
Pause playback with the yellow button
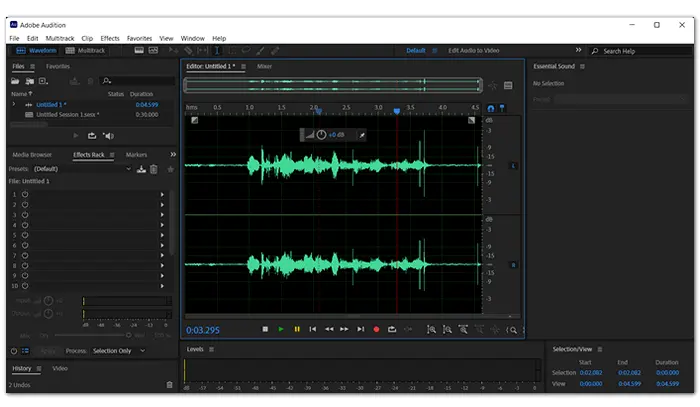click(297, 329)
